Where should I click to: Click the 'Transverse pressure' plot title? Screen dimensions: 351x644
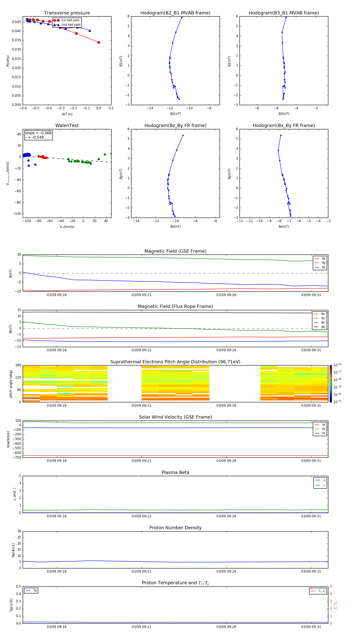coord(67,13)
